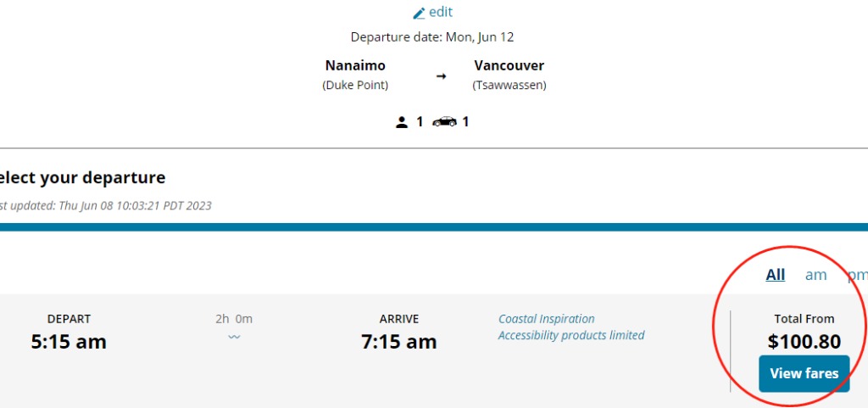The image size is (868, 408).
Task: Open the Coastal Inspiration vessel link
Action: (547, 319)
